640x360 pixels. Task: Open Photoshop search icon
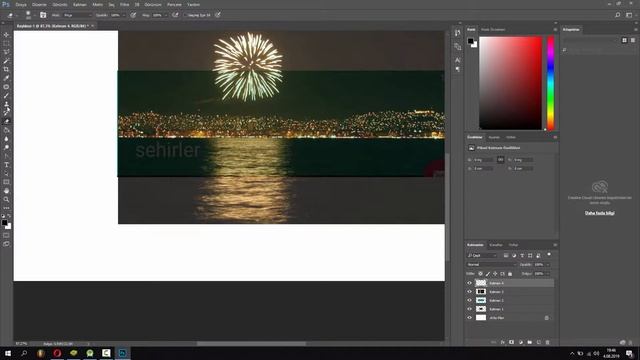point(618,15)
